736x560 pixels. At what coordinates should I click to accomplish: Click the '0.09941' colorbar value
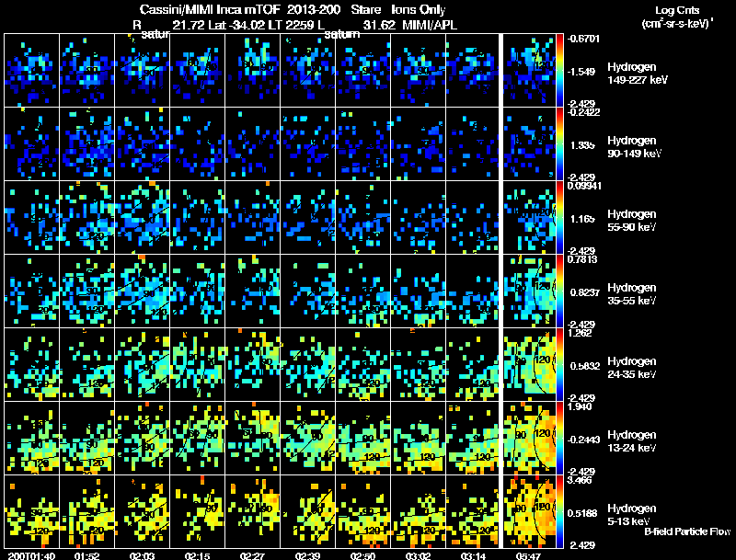point(584,185)
